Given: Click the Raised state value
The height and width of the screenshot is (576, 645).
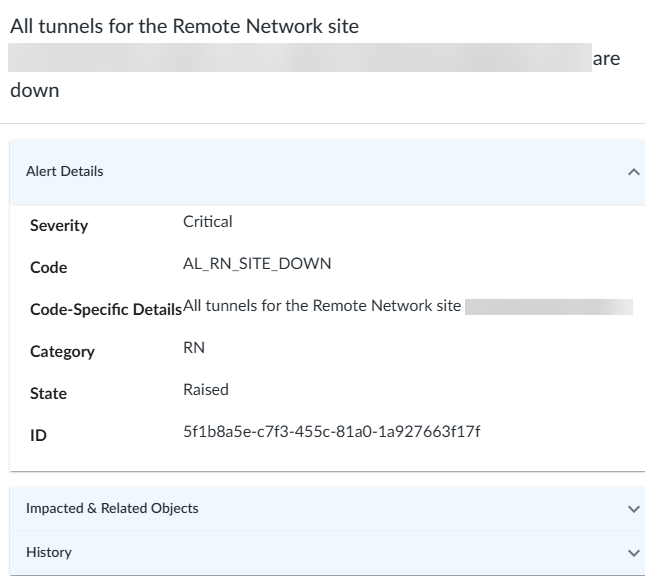Looking at the screenshot, I should point(206,389).
